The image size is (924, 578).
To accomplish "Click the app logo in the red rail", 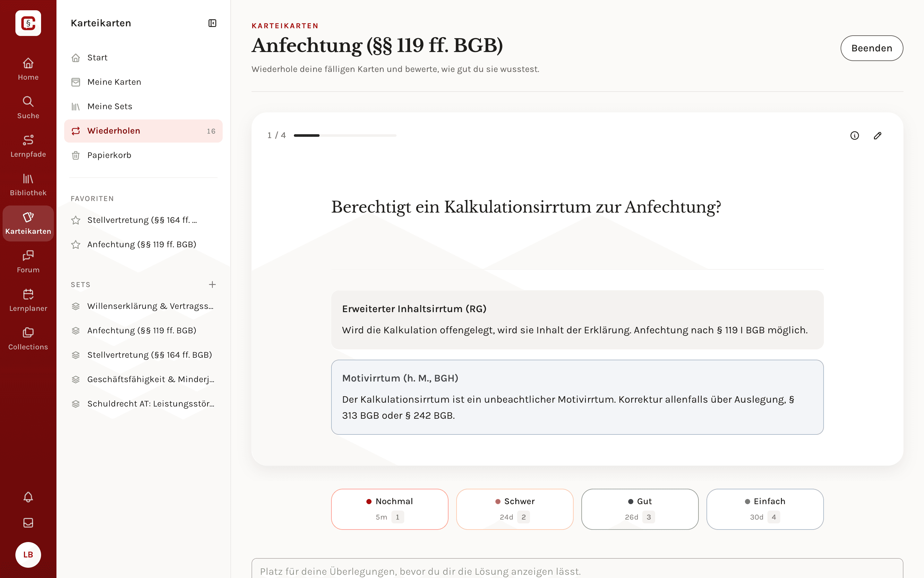I will pos(28,23).
